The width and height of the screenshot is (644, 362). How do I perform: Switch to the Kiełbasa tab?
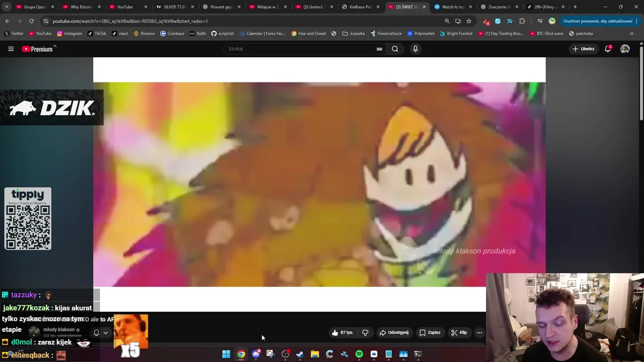360,7
